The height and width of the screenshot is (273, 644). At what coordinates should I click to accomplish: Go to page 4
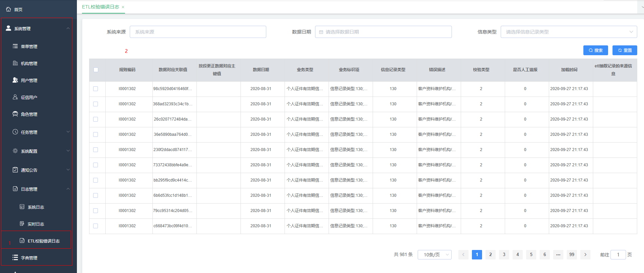pos(518,254)
